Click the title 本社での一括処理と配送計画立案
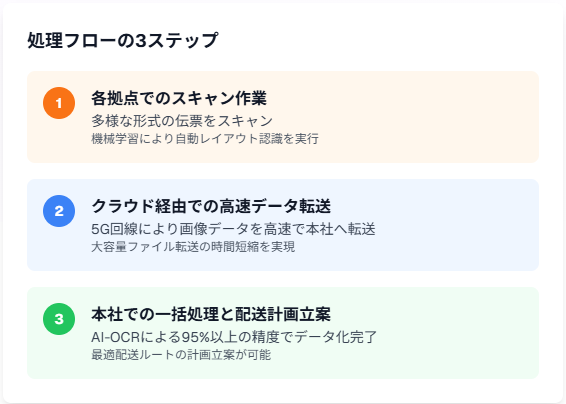This screenshot has height=404, width=566. (211, 314)
